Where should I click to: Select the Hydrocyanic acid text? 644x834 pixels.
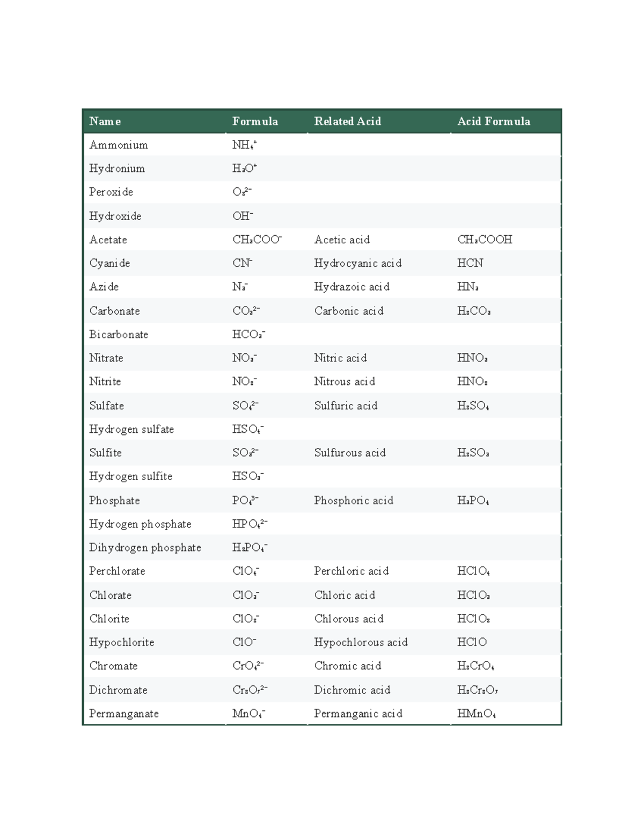pyautogui.click(x=358, y=263)
